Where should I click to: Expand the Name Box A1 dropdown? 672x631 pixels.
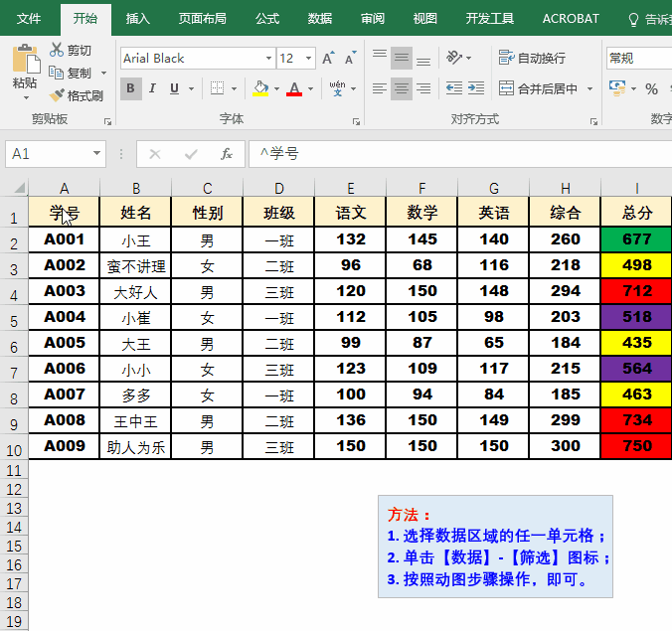(x=96, y=154)
